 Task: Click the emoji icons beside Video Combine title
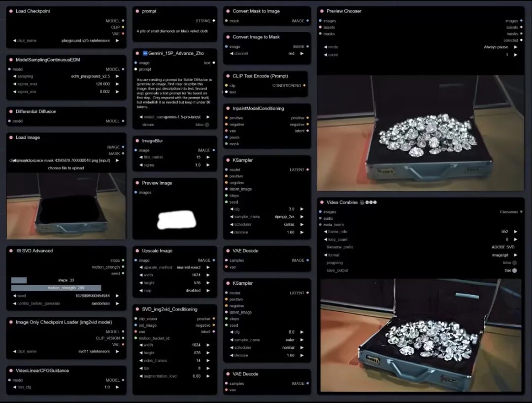click(368, 202)
